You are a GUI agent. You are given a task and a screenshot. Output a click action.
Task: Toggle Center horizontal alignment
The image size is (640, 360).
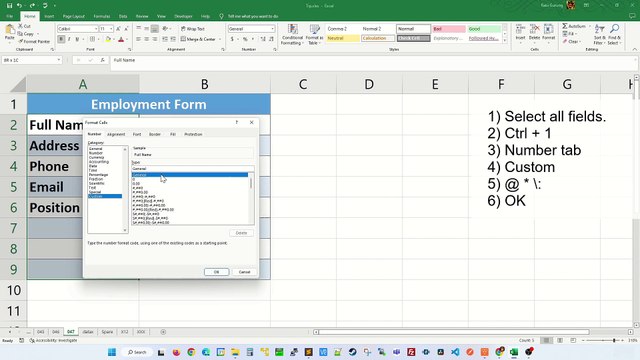(x=147, y=39)
